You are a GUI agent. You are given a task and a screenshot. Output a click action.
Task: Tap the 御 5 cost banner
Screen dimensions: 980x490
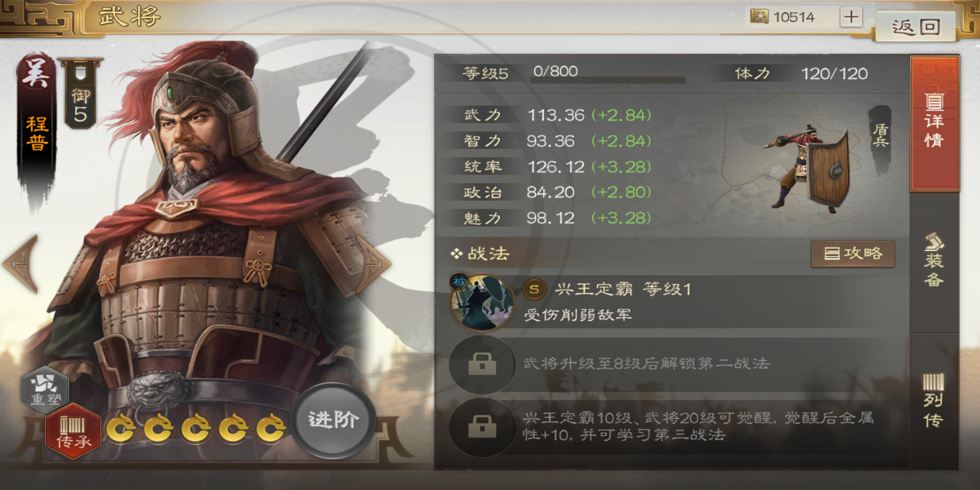click(x=81, y=93)
